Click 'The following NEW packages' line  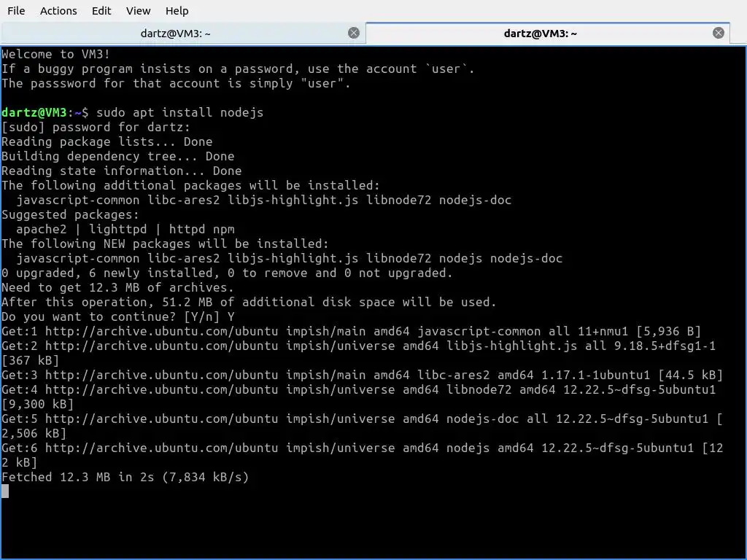coord(165,244)
